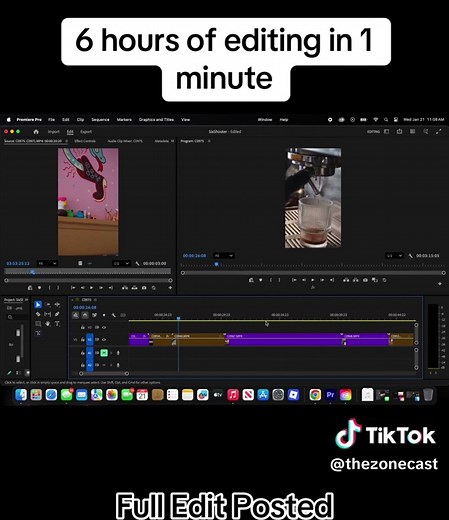The width and height of the screenshot is (449, 520).
Task: Click the Quick Export share icon
Action: click(x=399, y=132)
